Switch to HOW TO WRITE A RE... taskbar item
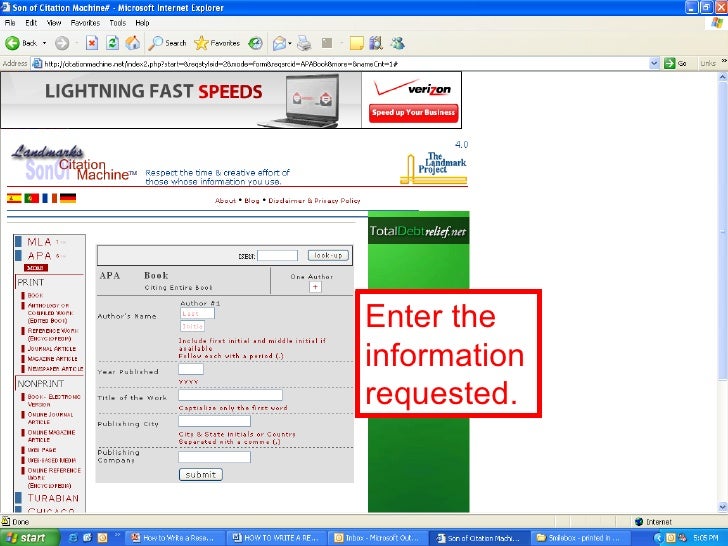The width and height of the screenshot is (728, 546). (276, 538)
